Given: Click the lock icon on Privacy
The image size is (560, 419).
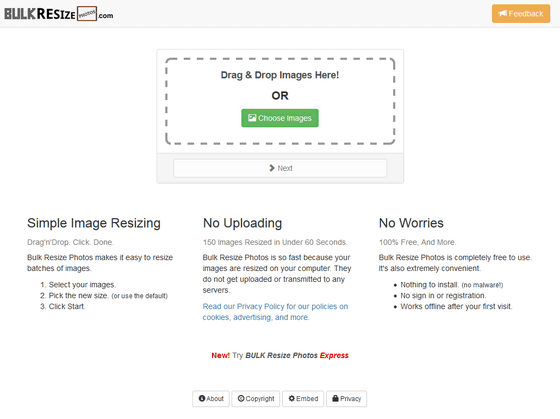Looking at the screenshot, I should point(335,399).
